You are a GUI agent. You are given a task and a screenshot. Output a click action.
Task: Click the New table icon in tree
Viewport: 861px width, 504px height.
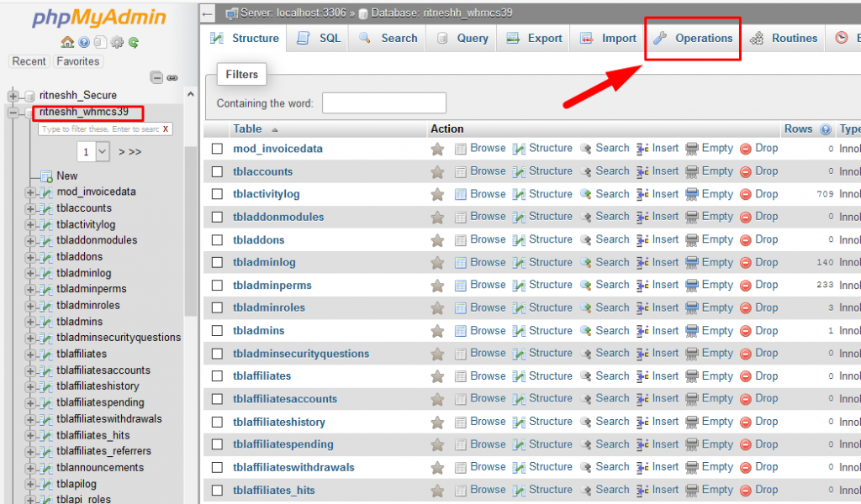pos(47,176)
